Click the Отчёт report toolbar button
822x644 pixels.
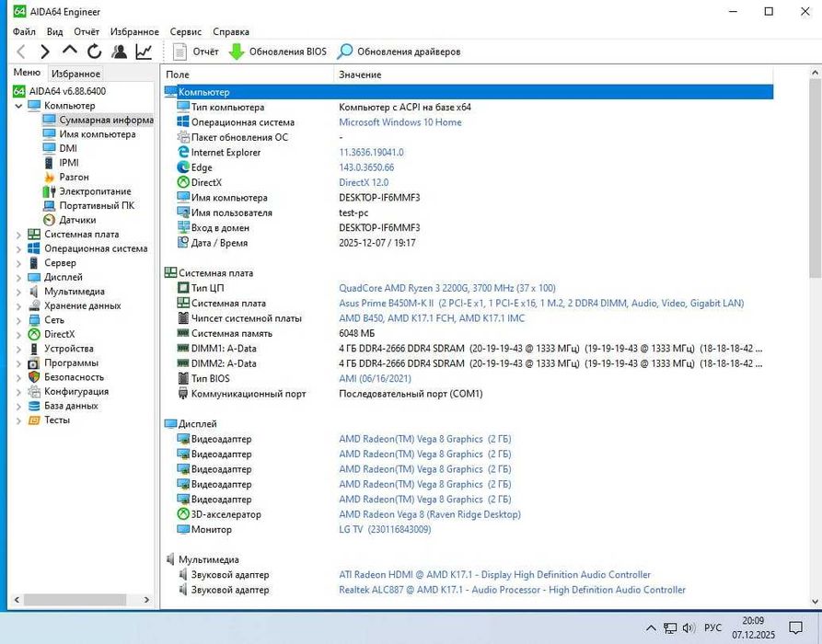click(x=195, y=52)
